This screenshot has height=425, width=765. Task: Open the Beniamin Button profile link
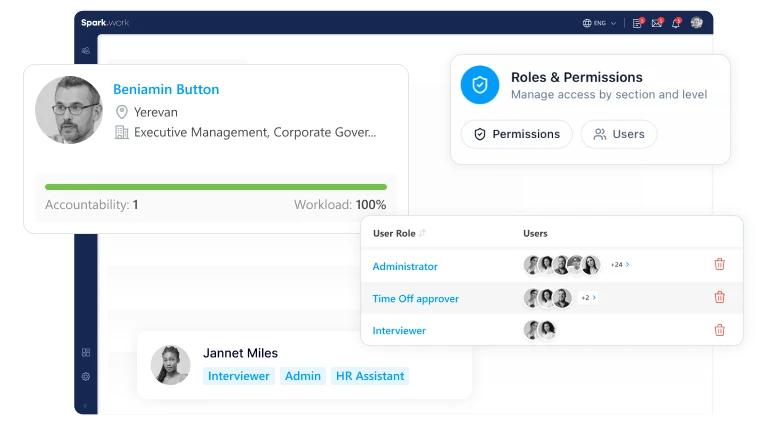point(166,89)
